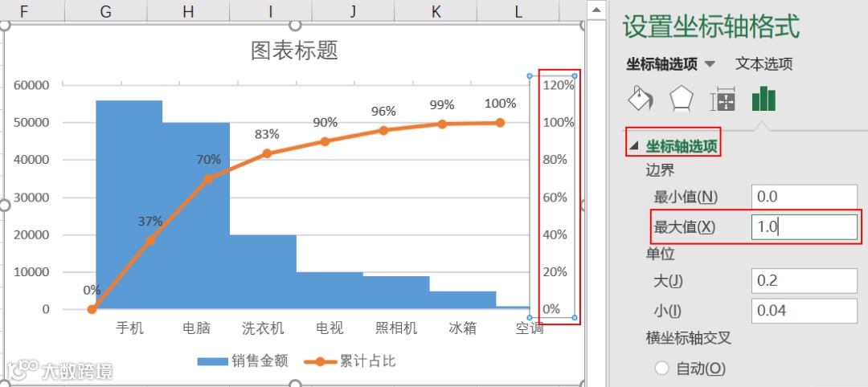Screen dimensions: 868x387
Task: Open the Size & Properties tab icon
Action: pos(723,100)
